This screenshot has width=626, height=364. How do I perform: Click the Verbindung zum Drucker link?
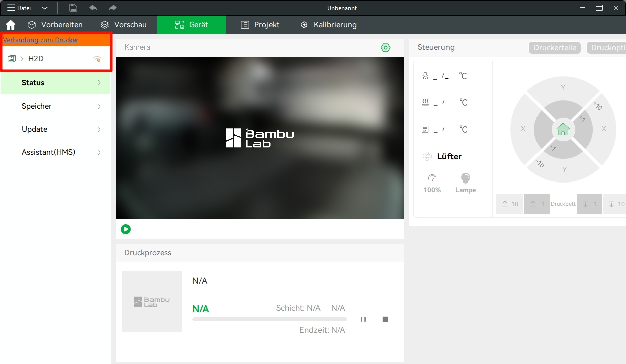(x=41, y=40)
